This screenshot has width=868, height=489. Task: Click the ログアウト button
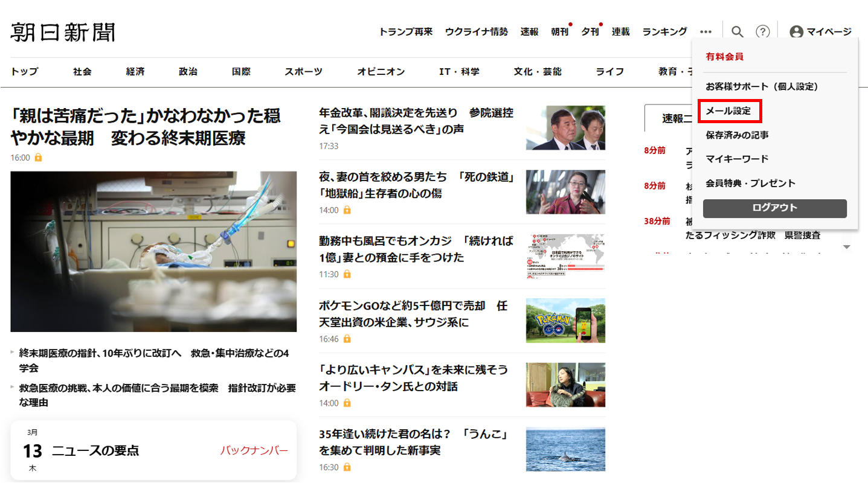click(775, 208)
